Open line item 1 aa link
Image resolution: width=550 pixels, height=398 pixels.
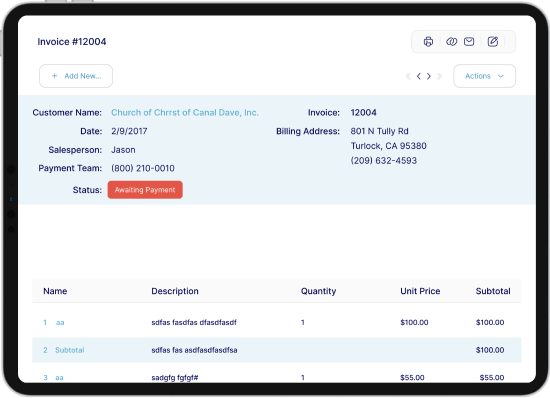click(x=60, y=322)
